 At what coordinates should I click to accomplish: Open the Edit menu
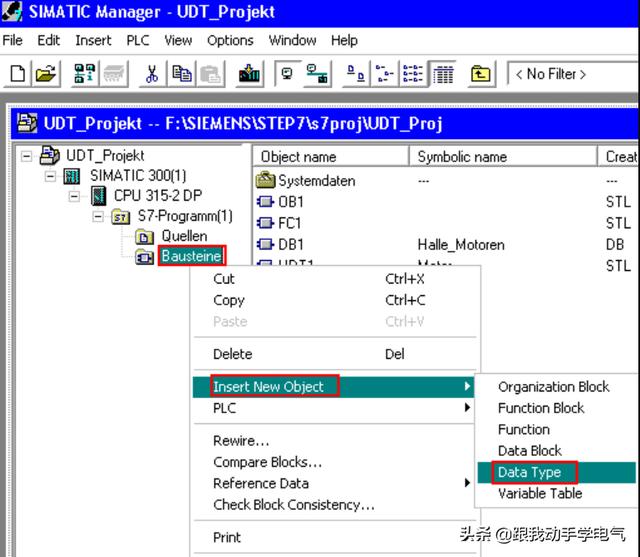point(49,40)
